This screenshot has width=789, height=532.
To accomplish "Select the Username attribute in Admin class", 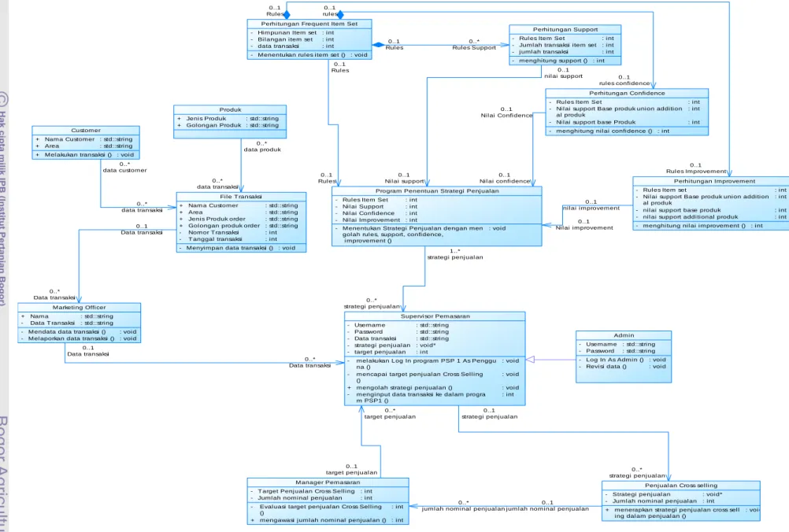I will 601,345.
